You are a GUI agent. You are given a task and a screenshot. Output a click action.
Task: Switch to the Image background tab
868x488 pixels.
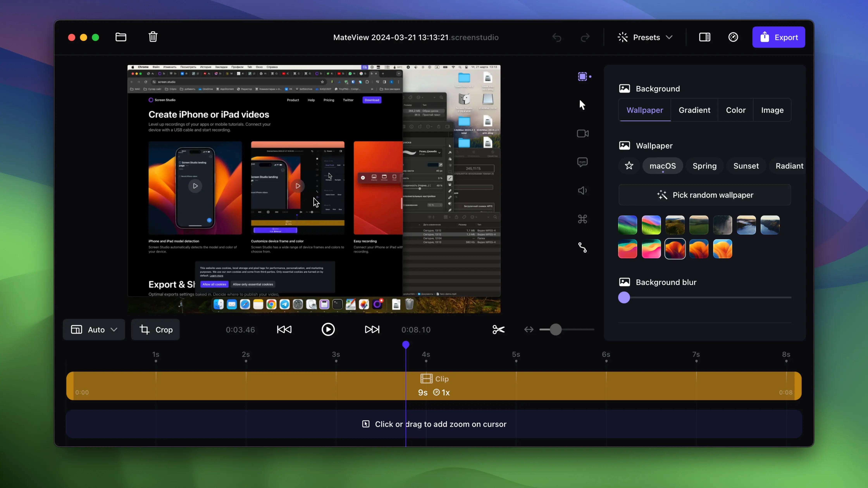click(772, 110)
